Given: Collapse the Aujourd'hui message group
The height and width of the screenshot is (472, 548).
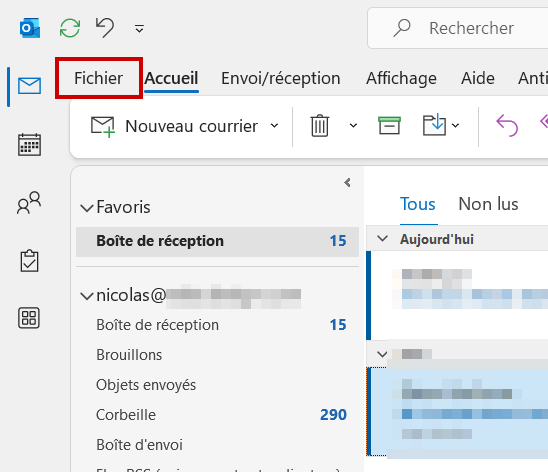Looking at the screenshot, I should pyautogui.click(x=383, y=239).
